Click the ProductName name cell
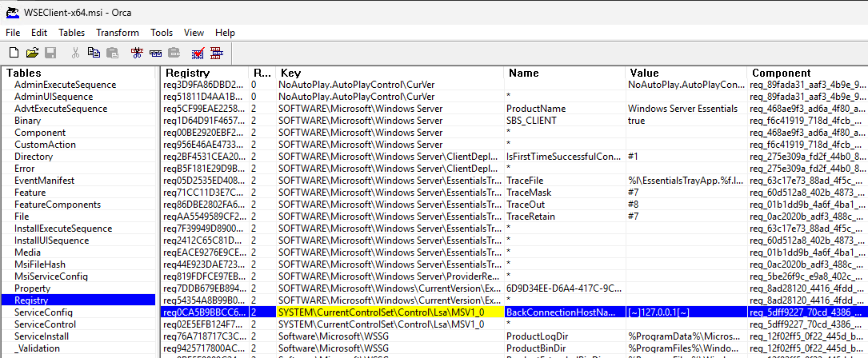Screen dimensions: 868x358 565,109
